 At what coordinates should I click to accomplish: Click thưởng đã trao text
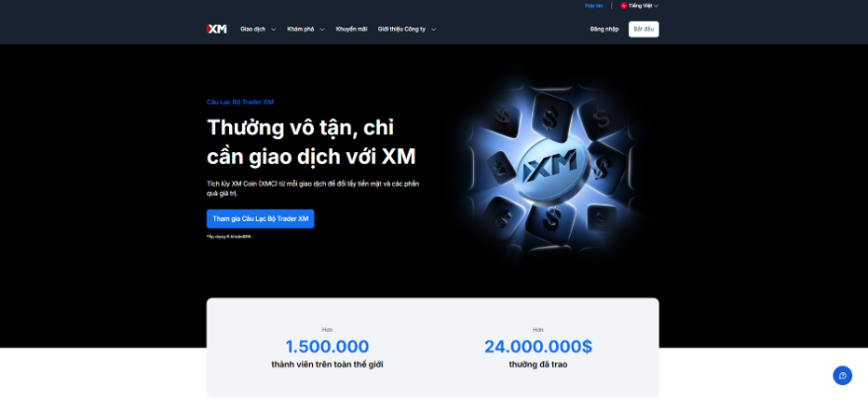tap(538, 365)
